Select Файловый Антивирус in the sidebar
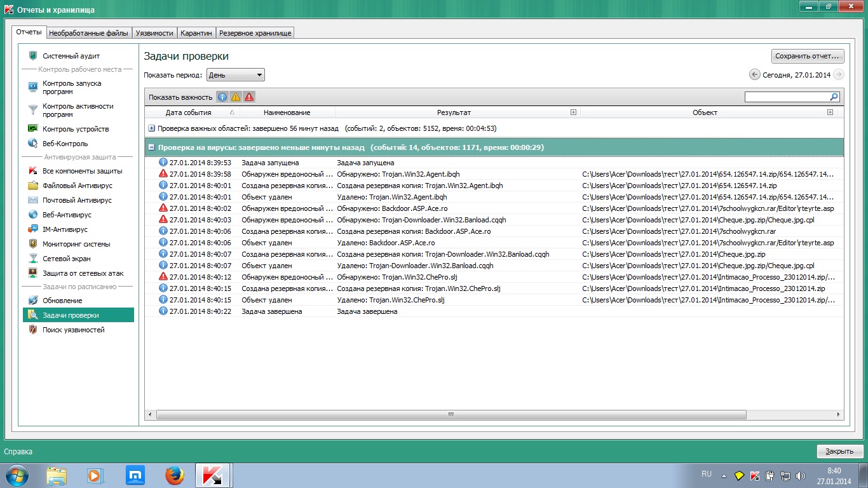This screenshot has width=868, height=488. pyautogui.click(x=77, y=186)
